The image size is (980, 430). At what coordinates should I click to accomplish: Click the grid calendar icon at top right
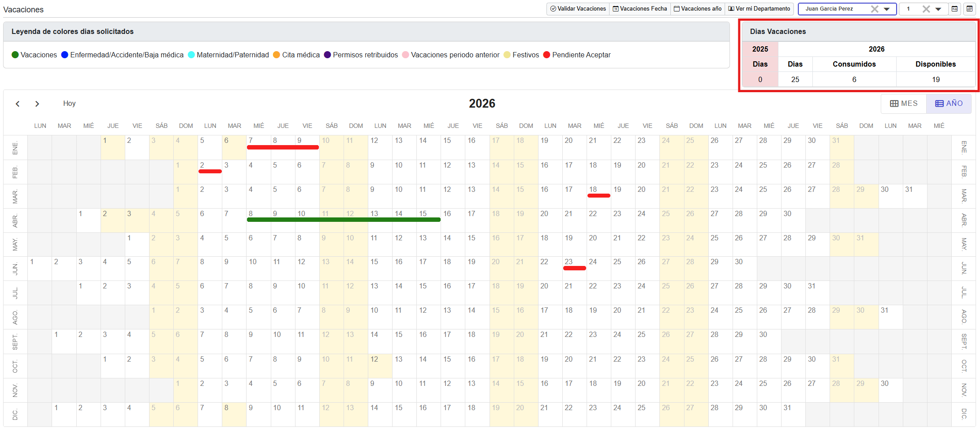click(969, 9)
